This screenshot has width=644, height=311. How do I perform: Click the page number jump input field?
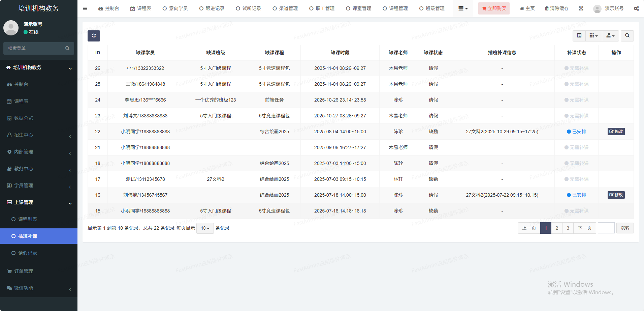click(x=606, y=228)
